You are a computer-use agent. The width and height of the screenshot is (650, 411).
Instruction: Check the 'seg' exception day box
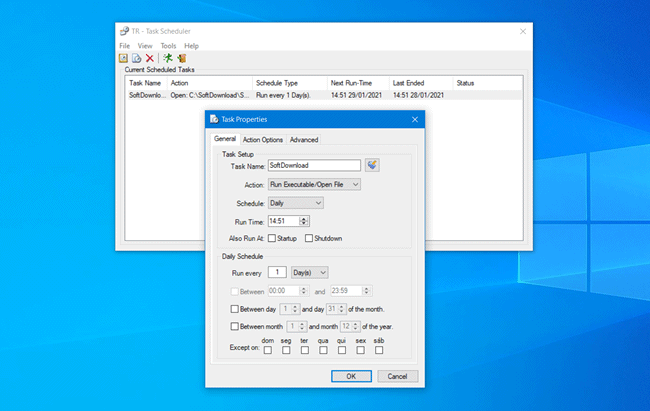pos(286,350)
